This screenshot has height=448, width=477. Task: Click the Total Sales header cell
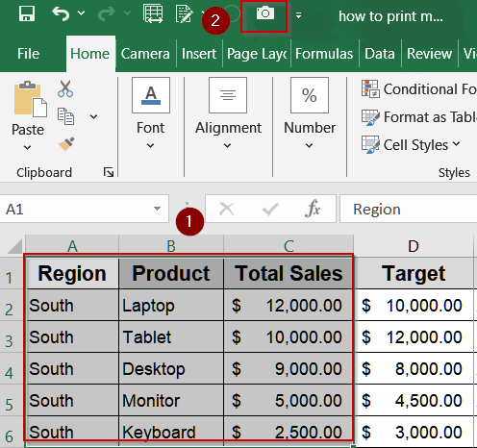pyautogui.click(x=289, y=273)
